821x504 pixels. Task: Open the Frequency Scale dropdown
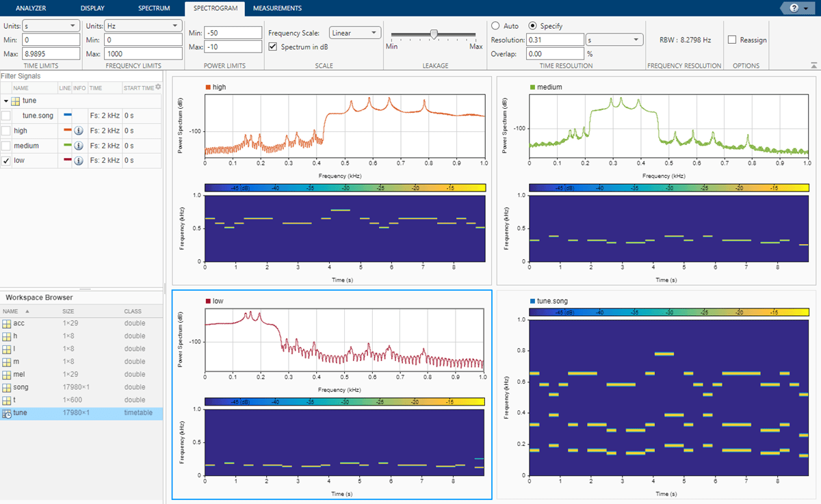point(354,33)
